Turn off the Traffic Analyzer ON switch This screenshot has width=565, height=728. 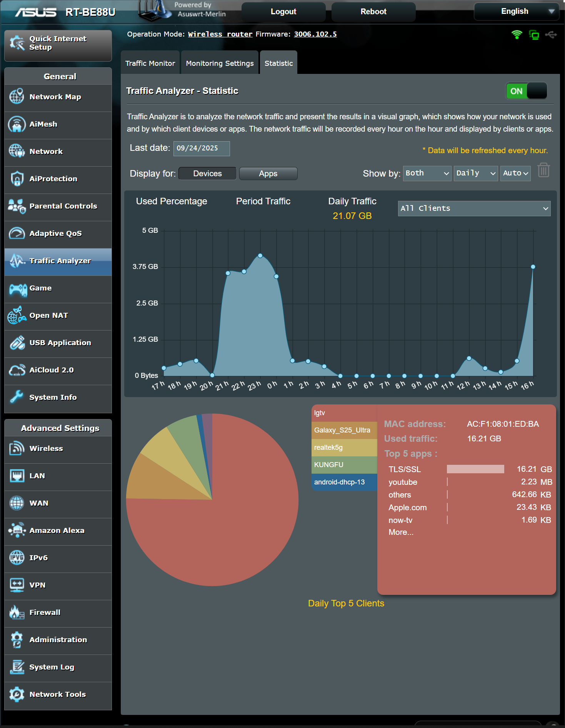(526, 91)
